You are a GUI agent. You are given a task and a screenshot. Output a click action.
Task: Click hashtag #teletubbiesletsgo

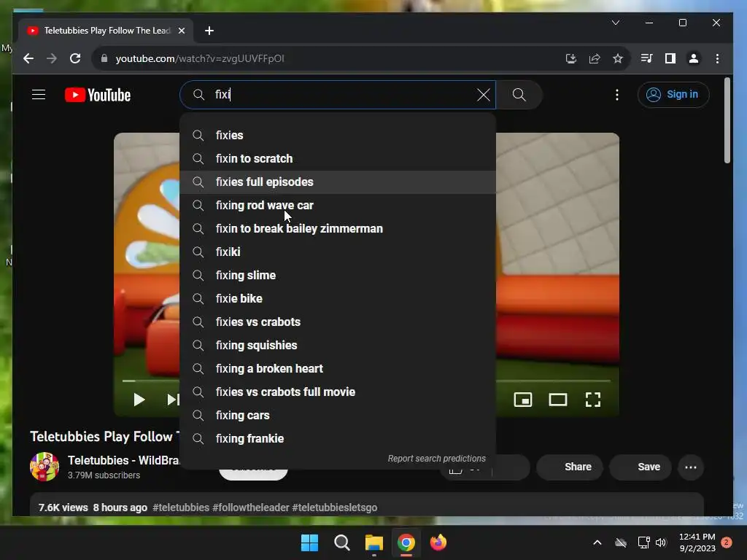coord(334,507)
